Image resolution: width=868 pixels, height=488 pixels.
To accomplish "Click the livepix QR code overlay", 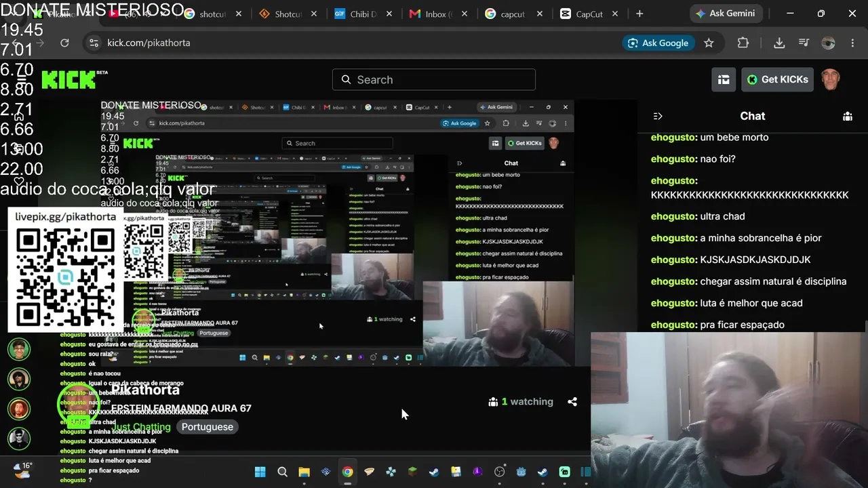I will pos(66,278).
